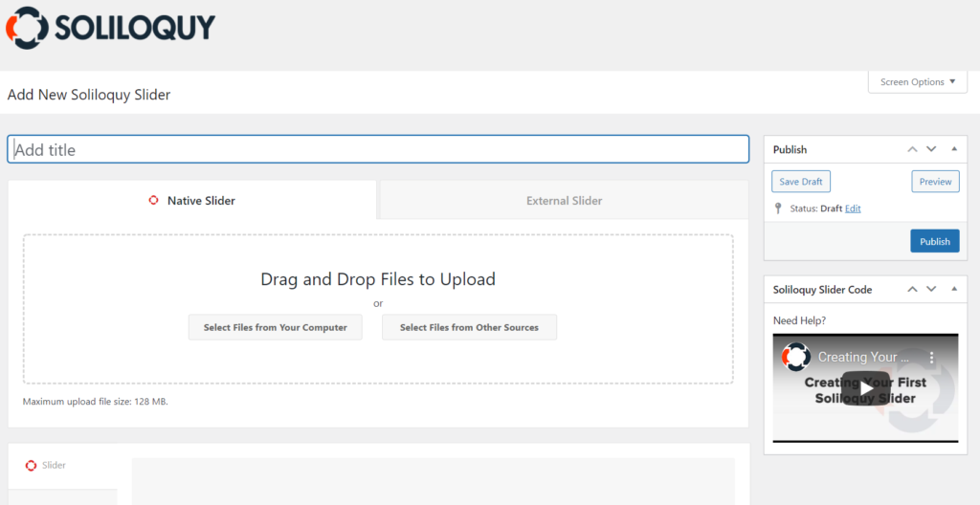Image resolution: width=980 pixels, height=505 pixels.
Task: Click the Drag and Drop Files to Upload heading
Action: click(378, 278)
